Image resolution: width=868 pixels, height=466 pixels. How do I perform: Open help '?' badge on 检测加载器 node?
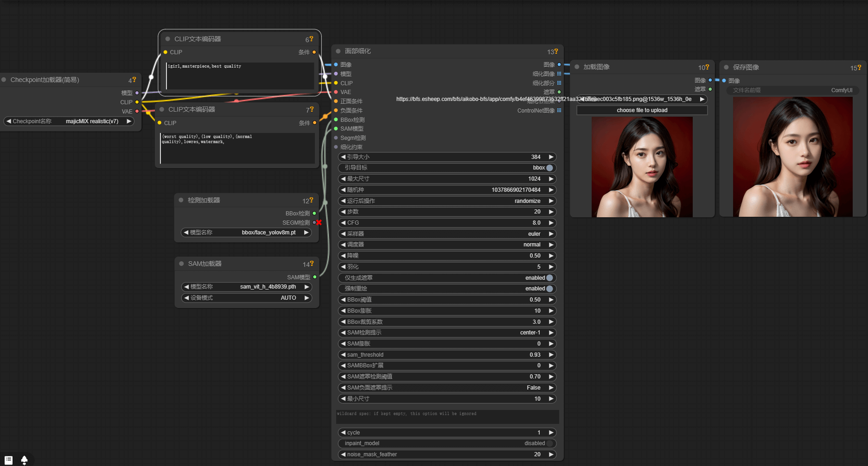click(x=312, y=200)
